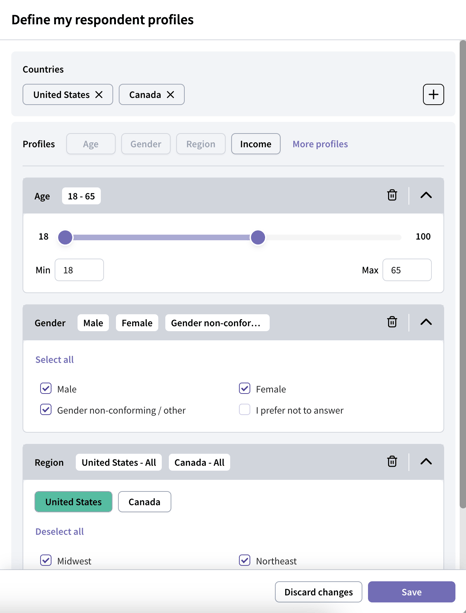Remove Canada country tag
The width and height of the screenshot is (466, 613).
point(170,95)
